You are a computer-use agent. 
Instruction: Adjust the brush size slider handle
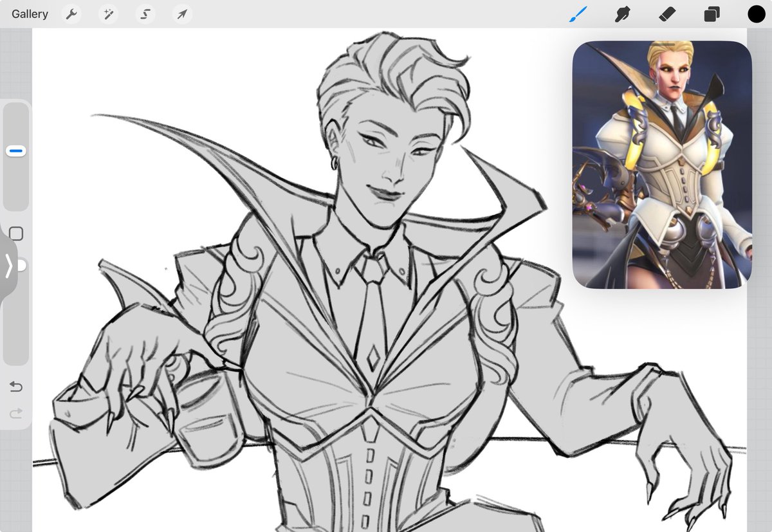click(x=16, y=151)
